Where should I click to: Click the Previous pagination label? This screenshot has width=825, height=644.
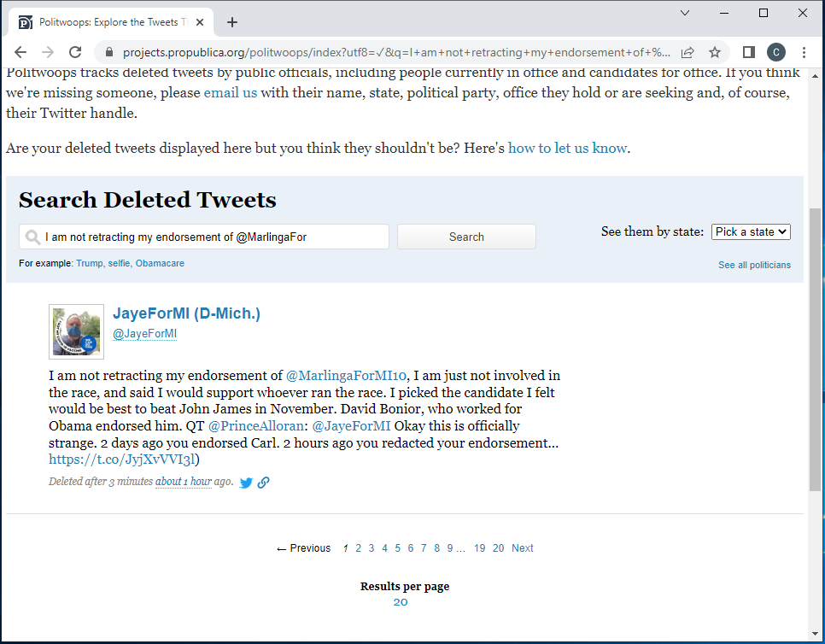(x=303, y=548)
